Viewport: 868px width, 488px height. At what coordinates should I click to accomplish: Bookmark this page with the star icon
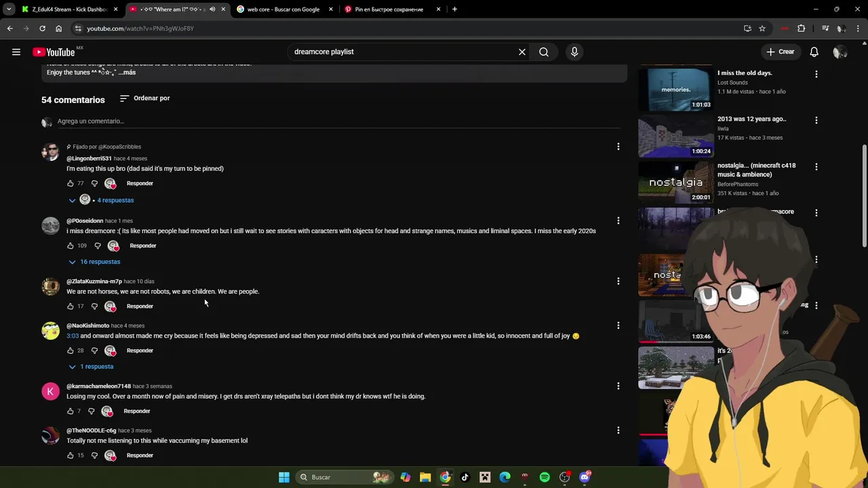click(762, 28)
